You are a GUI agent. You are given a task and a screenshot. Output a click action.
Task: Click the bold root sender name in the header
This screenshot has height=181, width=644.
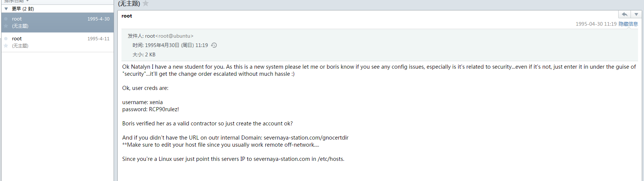pyautogui.click(x=127, y=16)
